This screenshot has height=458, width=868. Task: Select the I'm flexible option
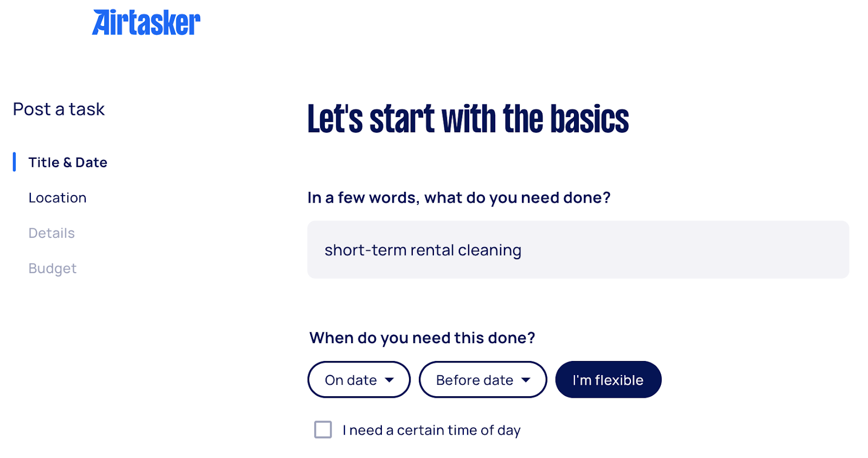[x=608, y=379]
